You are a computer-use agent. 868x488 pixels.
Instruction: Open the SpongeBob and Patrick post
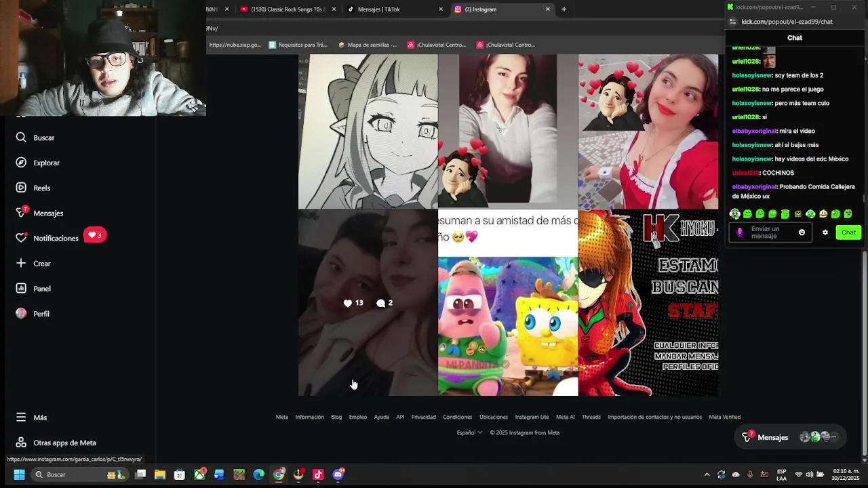point(508,303)
